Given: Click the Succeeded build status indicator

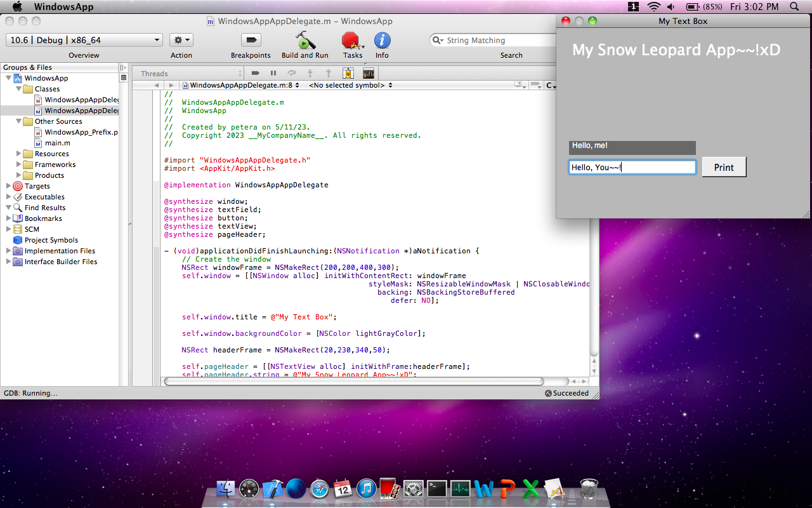Looking at the screenshot, I should (x=566, y=393).
